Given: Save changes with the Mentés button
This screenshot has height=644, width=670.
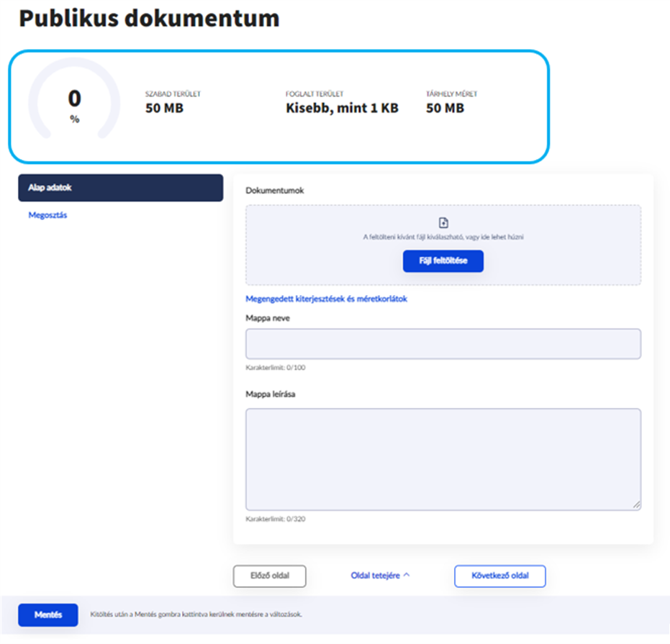Looking at the screenshot, I should pos(47,614).
